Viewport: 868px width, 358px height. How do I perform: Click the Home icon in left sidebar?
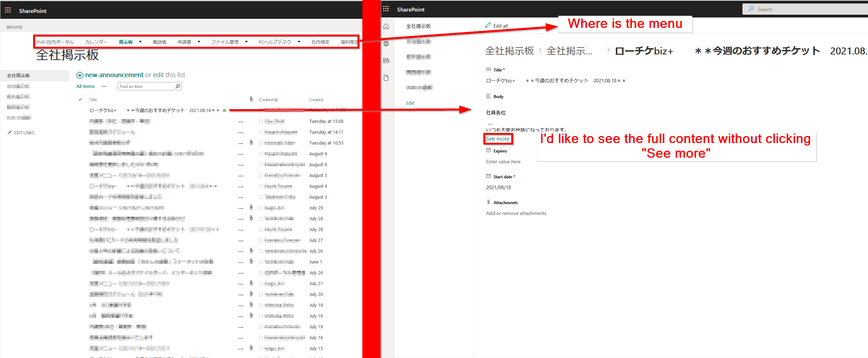(x=386, y=26)
